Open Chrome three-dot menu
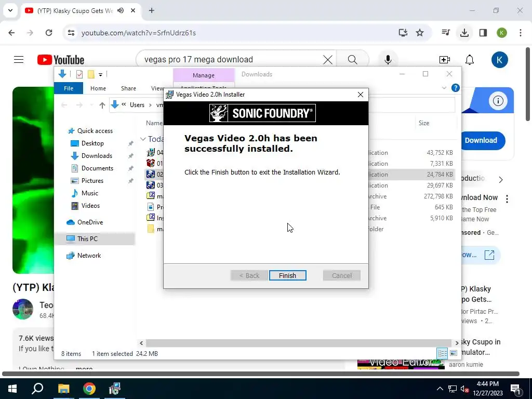This screenshot has width=532, height=399. [521, 33]
